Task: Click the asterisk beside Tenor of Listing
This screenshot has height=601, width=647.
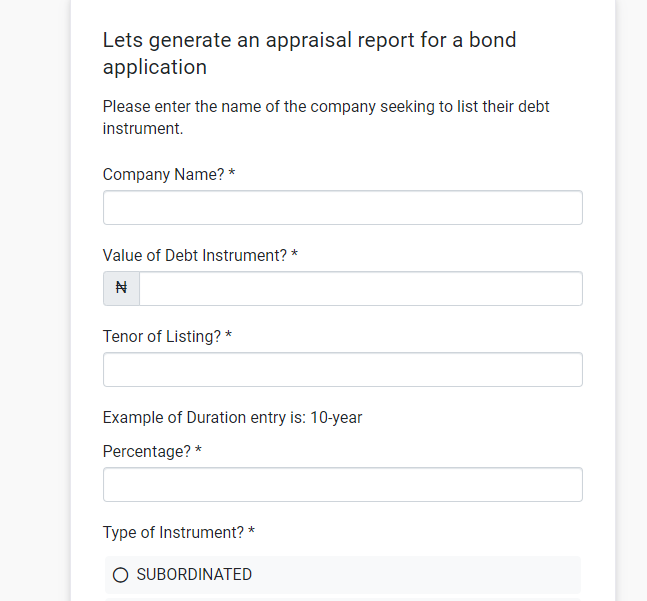Action: click(228, 335)
